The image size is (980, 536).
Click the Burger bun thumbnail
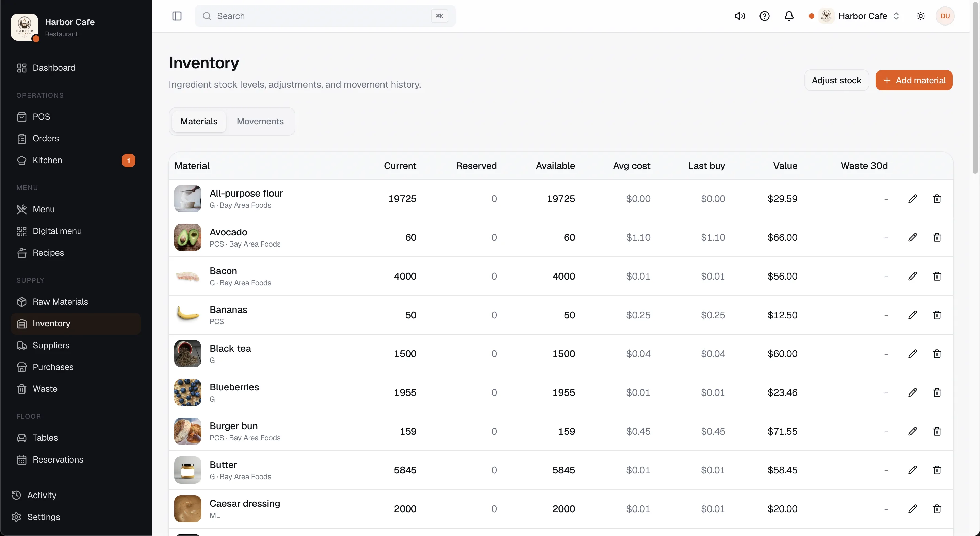[187, 432]
